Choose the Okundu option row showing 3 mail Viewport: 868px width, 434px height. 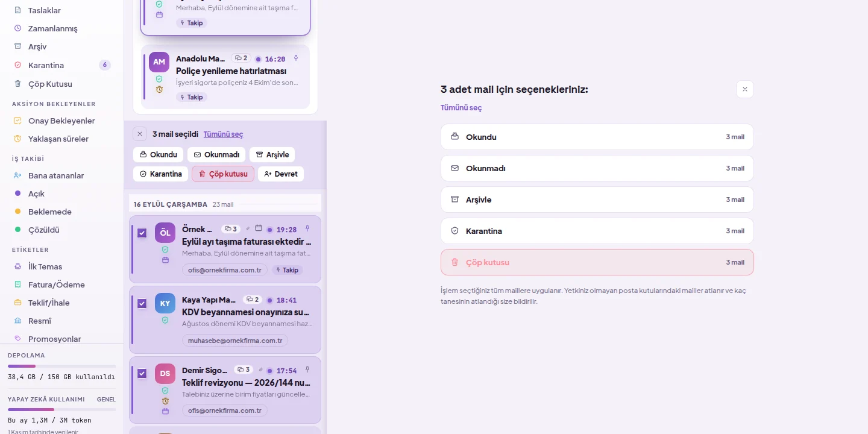pos(597,137)
